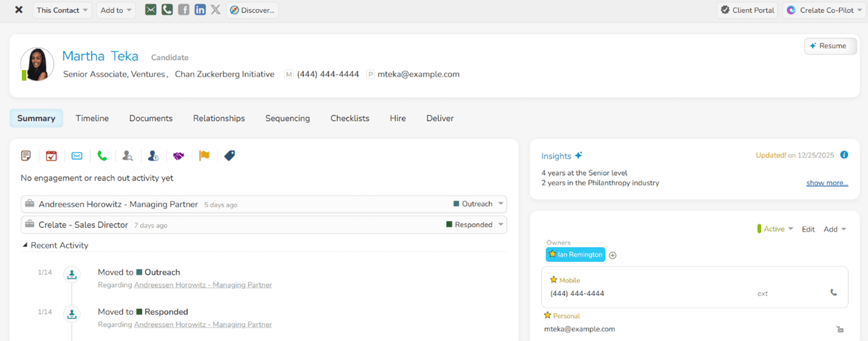Click the header email mteka@example.com
Image resolution: width=868 pixels, height=341 pixels.
(x=419, y=74)
